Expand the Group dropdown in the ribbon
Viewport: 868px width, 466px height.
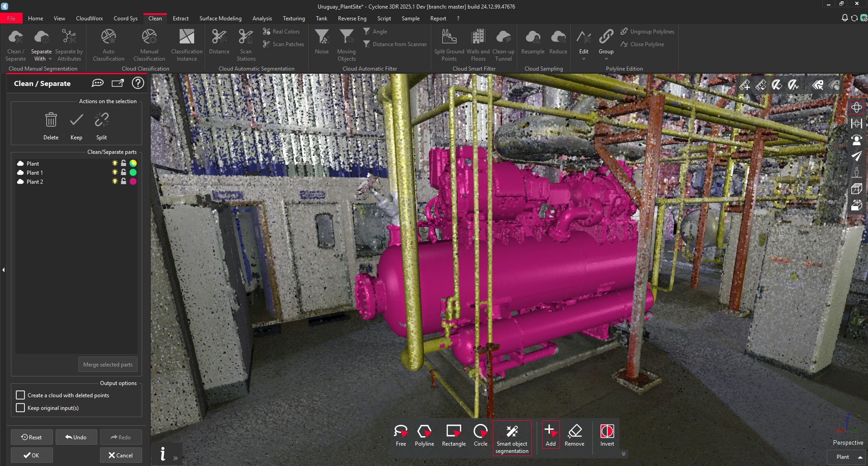606,59
